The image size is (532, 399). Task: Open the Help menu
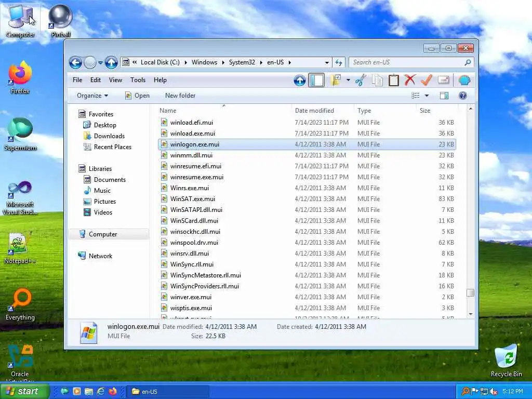click(160, 80)
